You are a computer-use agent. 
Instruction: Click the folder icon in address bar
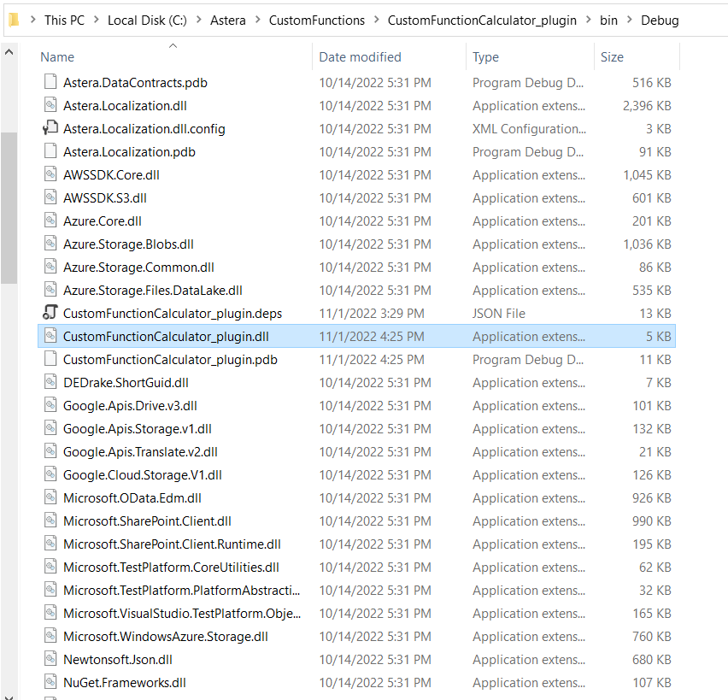tap(12, 20)
